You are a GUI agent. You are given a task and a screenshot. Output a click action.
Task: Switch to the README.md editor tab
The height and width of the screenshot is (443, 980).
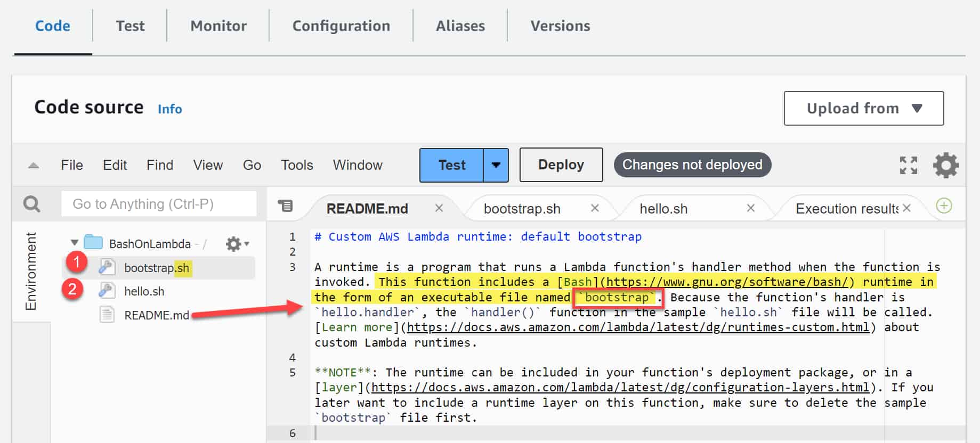(367, 209)
